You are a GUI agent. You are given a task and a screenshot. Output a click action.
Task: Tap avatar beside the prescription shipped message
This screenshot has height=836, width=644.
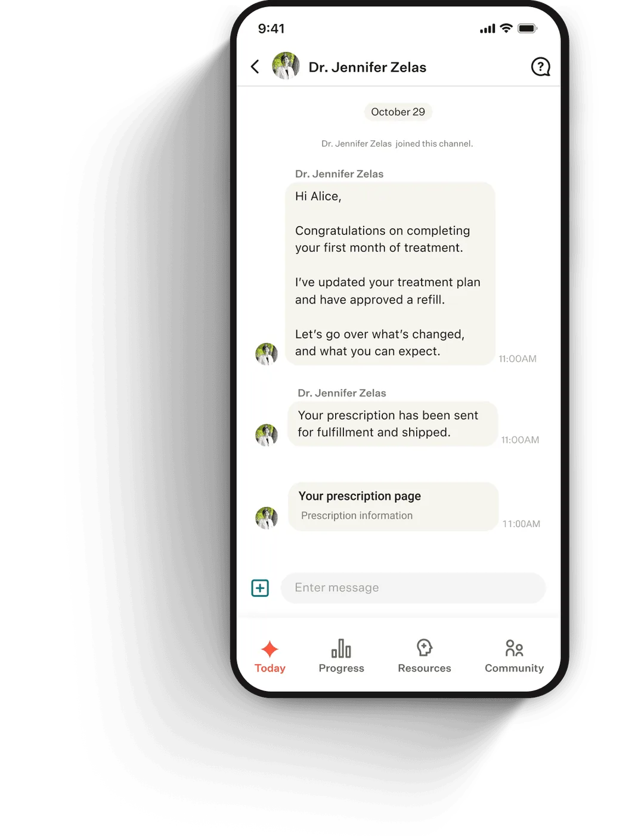pos(267,435)
